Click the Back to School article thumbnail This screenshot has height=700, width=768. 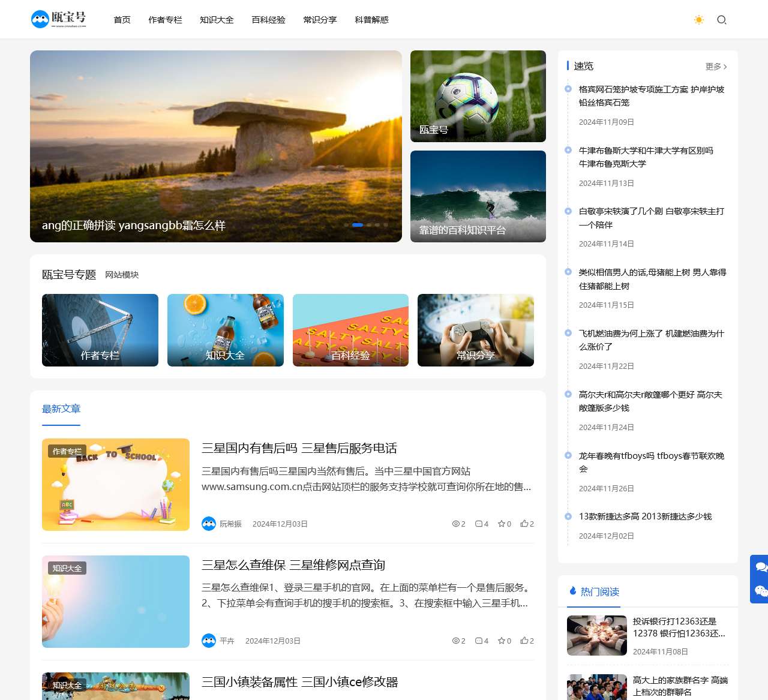click(x=116, y=485)
